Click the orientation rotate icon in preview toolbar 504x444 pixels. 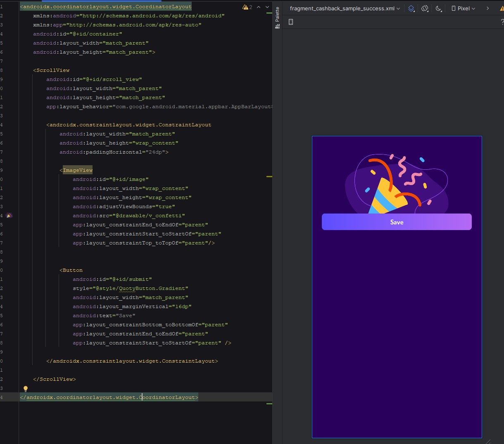point(425,8)
